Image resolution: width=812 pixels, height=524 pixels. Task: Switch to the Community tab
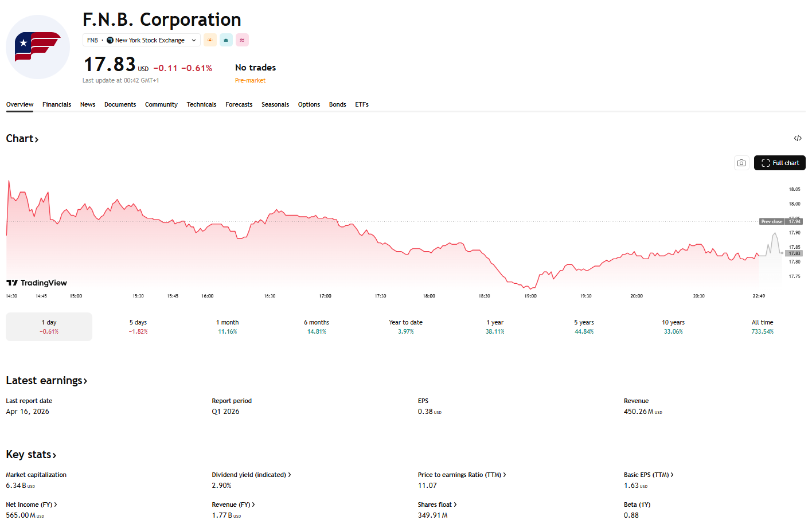161,104
